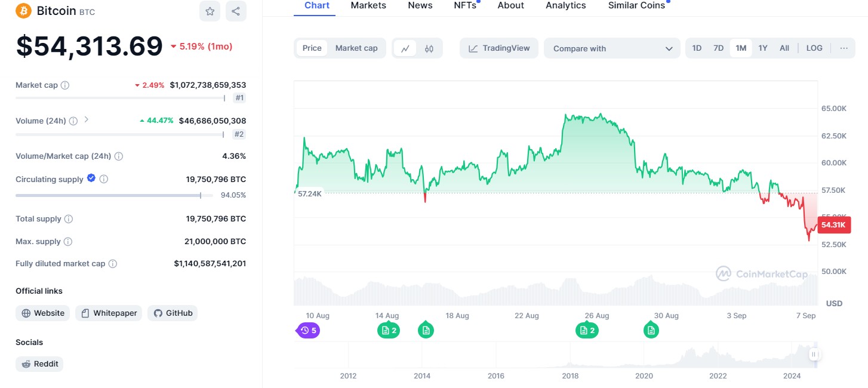The image size is (868, 388).
Task: Grab the range slider handle at 2024
Action: coord(814,354)
